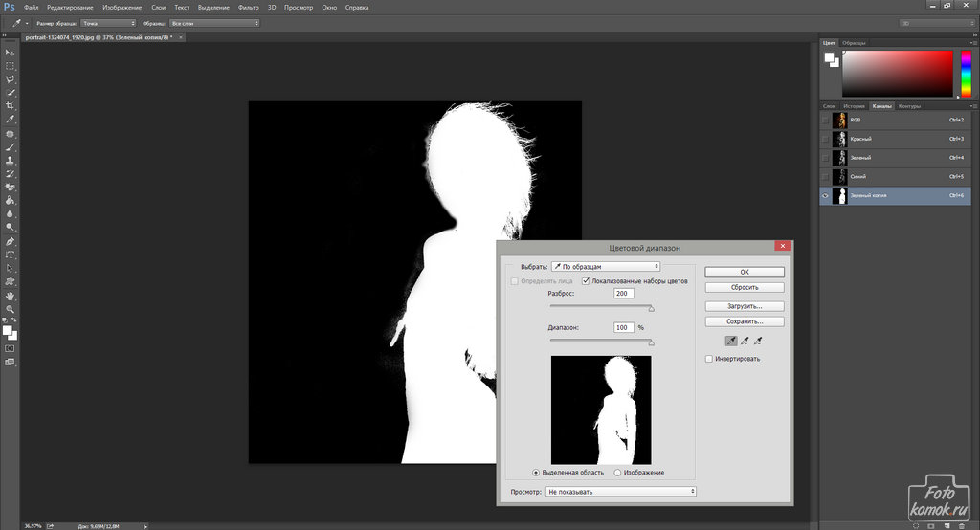This screenshot has height=530, width=980.
Task: Select the Синий channel row
Action: point(895,177)
